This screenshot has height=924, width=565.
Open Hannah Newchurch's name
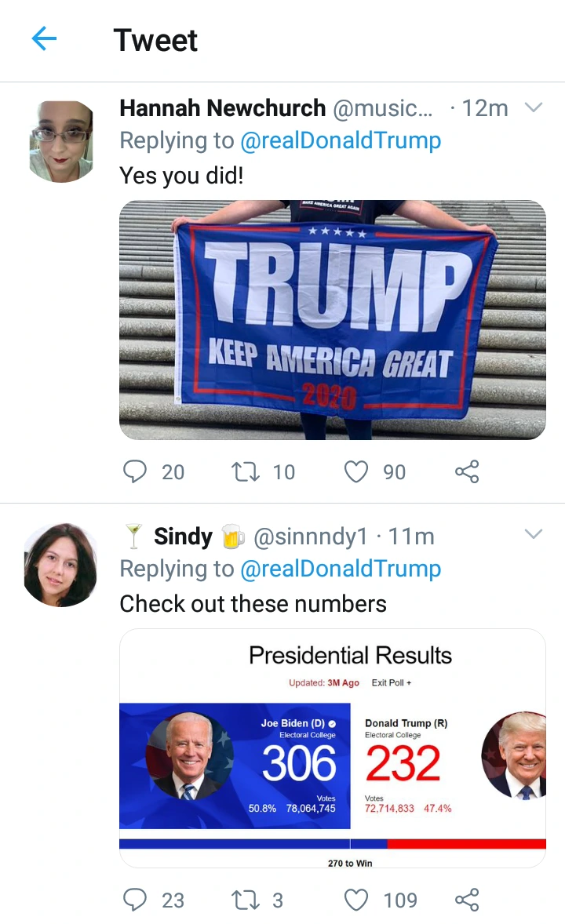[x=222, y=108]
